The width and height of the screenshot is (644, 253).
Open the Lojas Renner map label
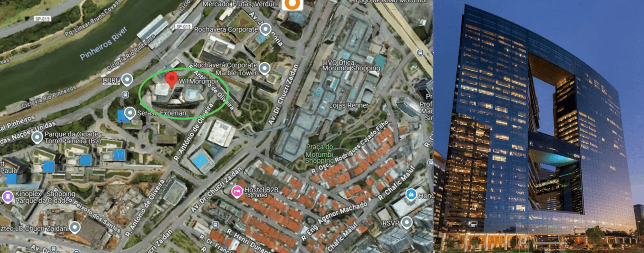(348, 105)
